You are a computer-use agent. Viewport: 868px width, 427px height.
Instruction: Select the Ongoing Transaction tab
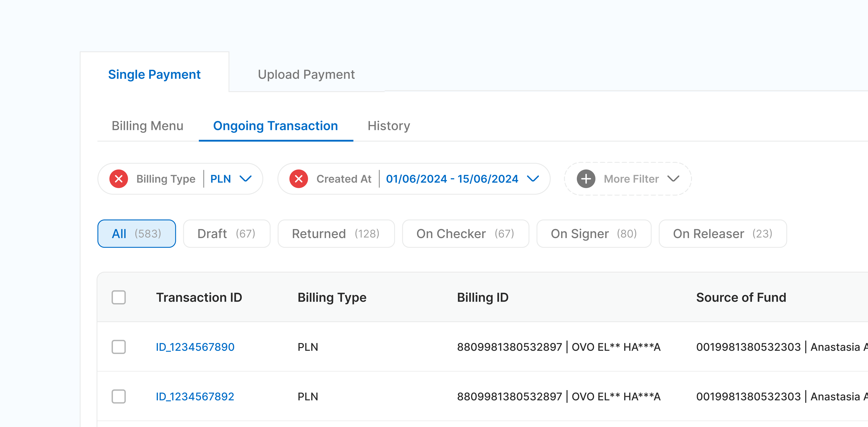276,126
